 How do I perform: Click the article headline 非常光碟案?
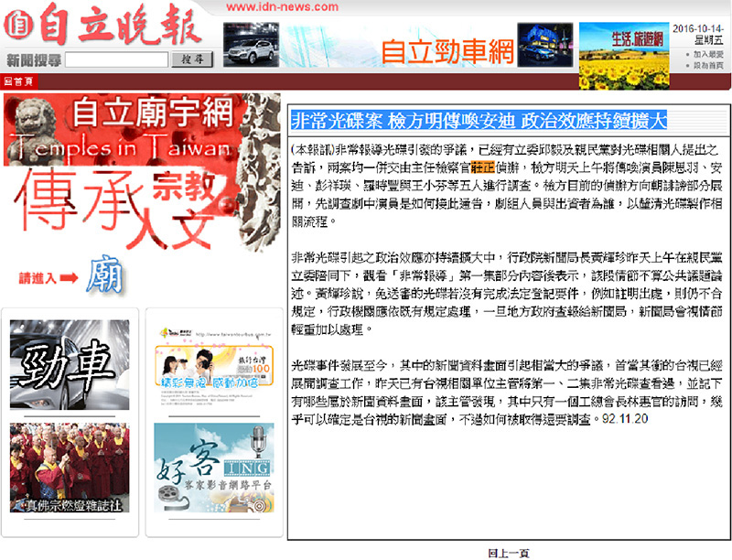click(479, 121)
